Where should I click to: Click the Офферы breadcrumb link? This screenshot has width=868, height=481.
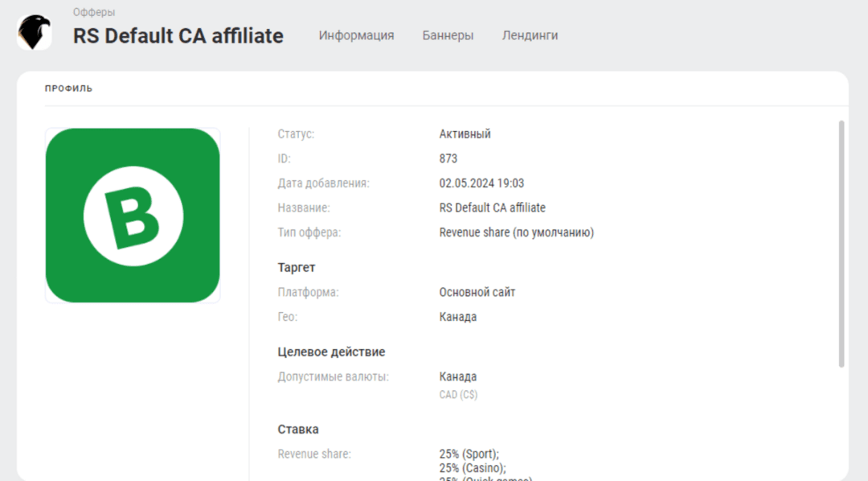[95, 11]
